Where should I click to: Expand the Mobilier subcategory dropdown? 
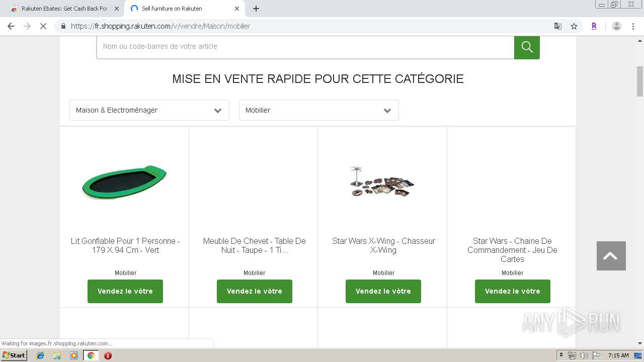(x=319, y=110)
